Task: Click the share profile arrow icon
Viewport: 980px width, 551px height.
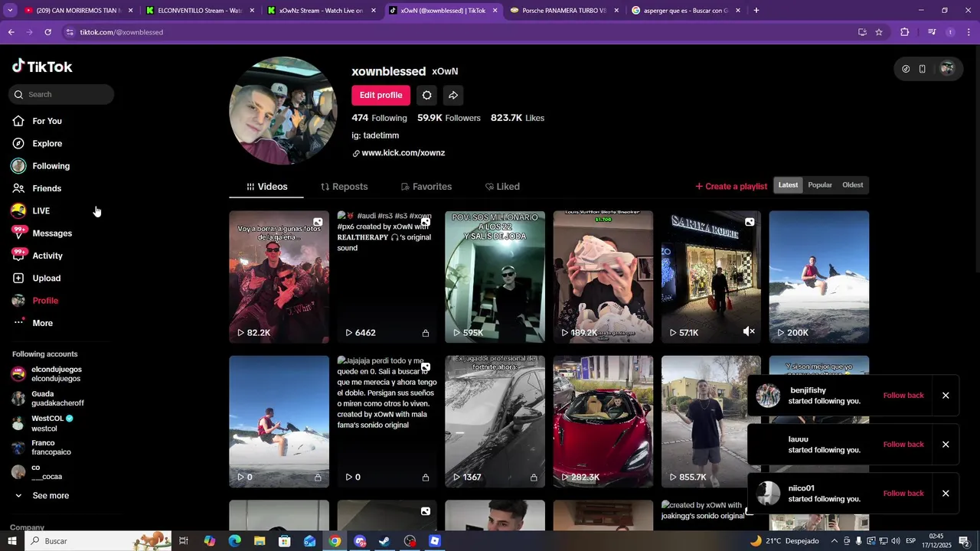Action: click(x=453, y=95)
